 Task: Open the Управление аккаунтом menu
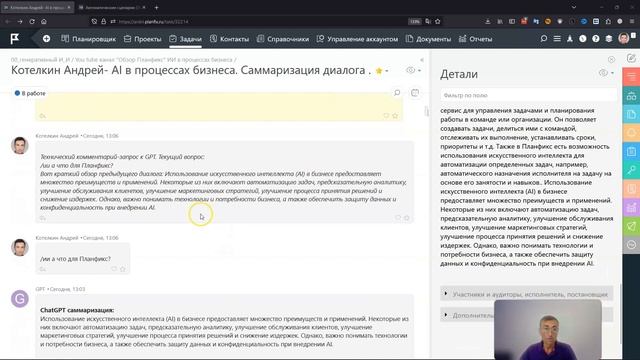[x=357, y=39]
